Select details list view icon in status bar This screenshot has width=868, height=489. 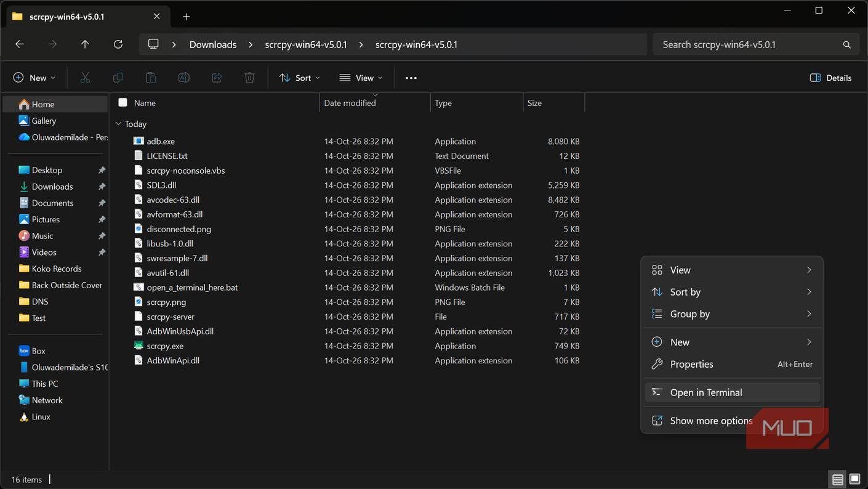pos(837,479)
